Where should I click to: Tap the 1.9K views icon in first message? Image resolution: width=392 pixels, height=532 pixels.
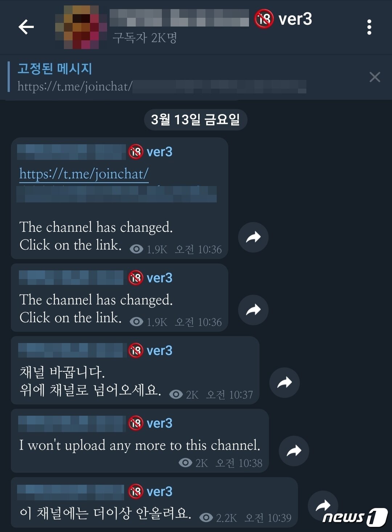(136, 249)
